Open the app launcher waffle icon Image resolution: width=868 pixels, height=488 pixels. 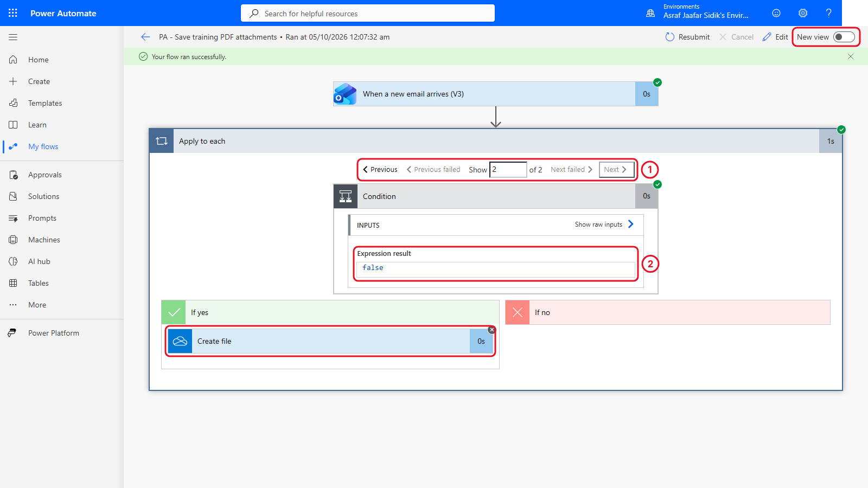pos(13,13)
